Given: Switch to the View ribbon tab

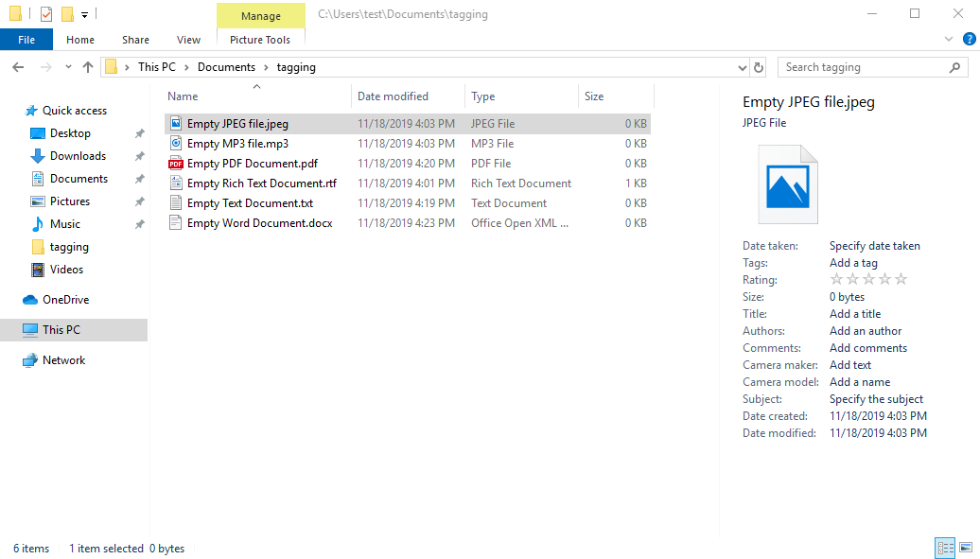Looking at the screenshot, I should tap(188, 40).
